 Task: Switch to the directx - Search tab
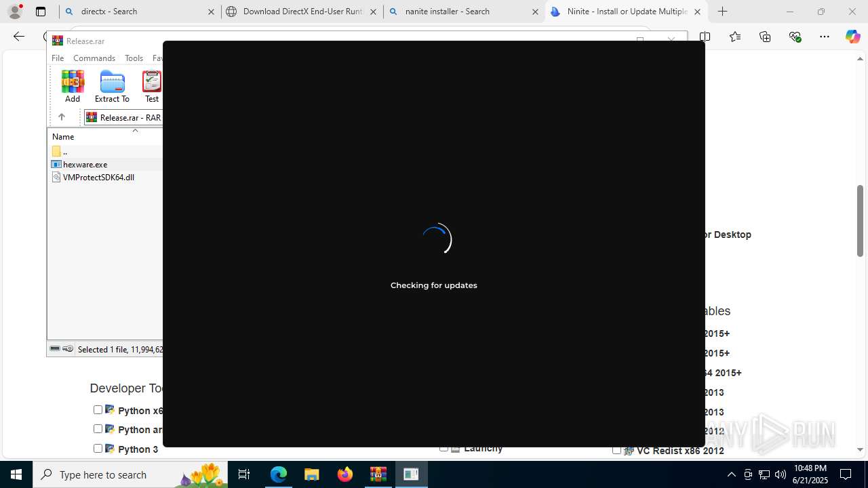(139, 12)
